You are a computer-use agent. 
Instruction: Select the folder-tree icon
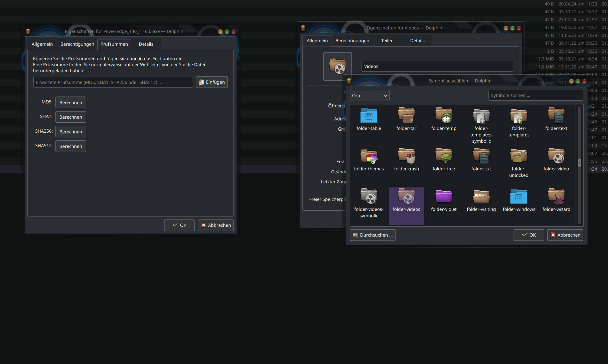coord(444,157)
